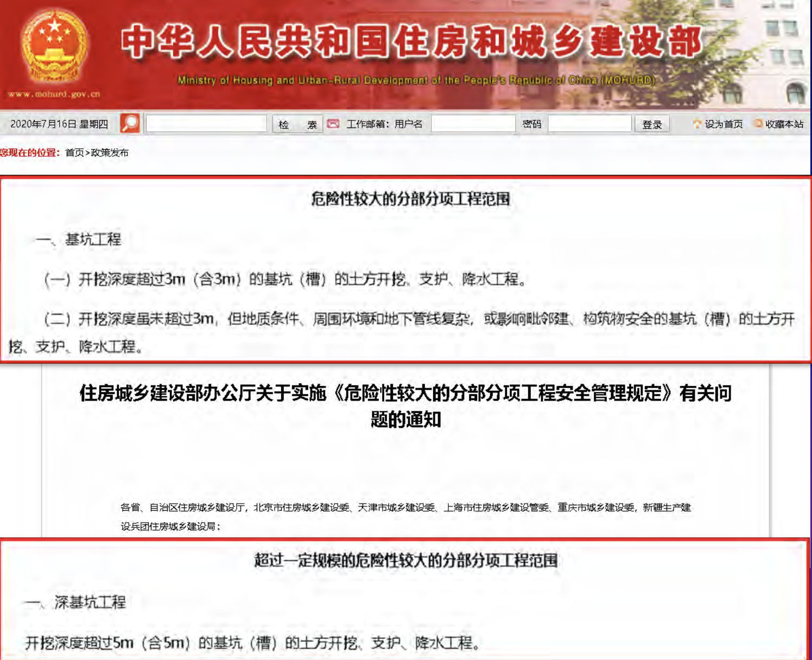The width and height of the screenshot is (812, 660).
Task: Click the section title 一、深基坑工程
Action: [x=75, y=602]
